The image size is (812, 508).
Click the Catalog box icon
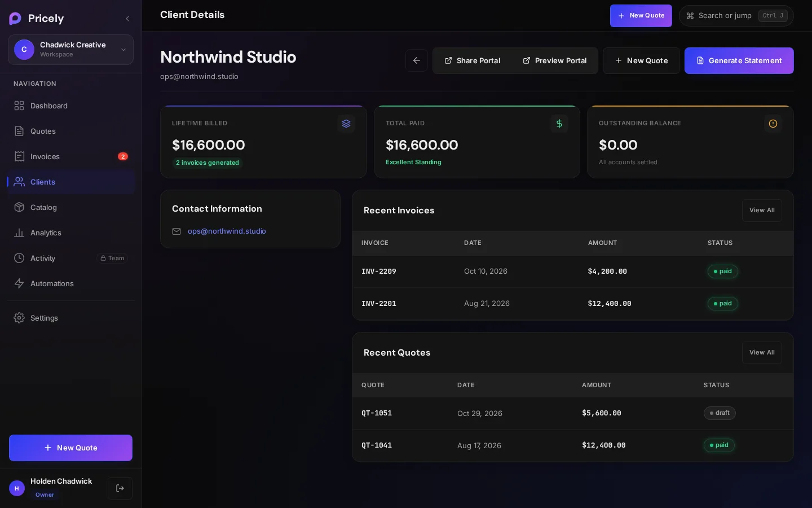click(x=19, y=207)
